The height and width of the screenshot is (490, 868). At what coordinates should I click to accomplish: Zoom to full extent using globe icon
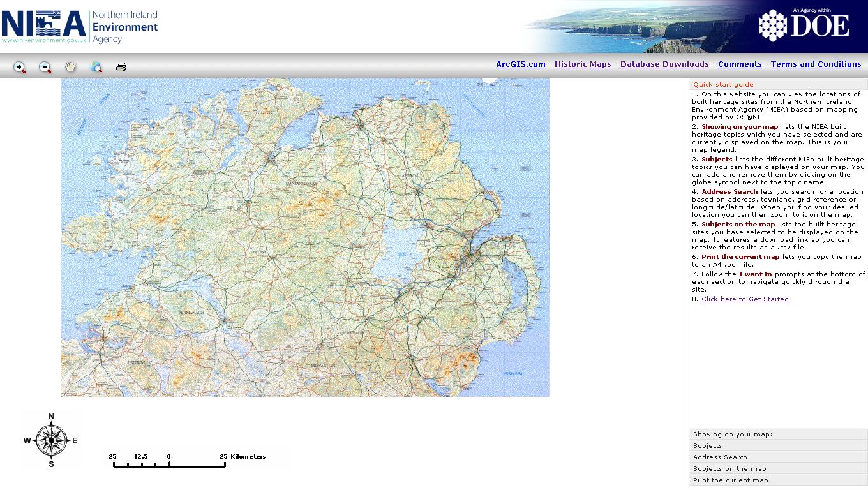click(x=96, y=67)
